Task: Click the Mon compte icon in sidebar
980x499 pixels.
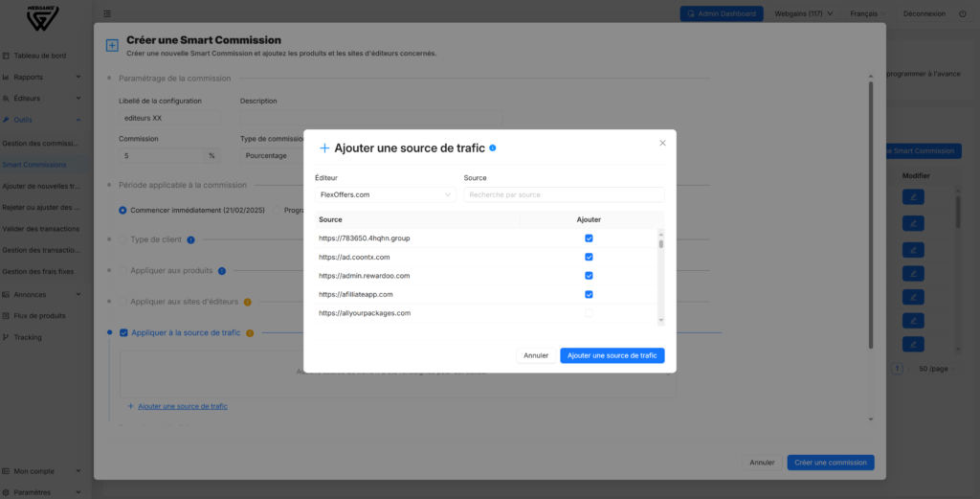Action: coord(6,471)
